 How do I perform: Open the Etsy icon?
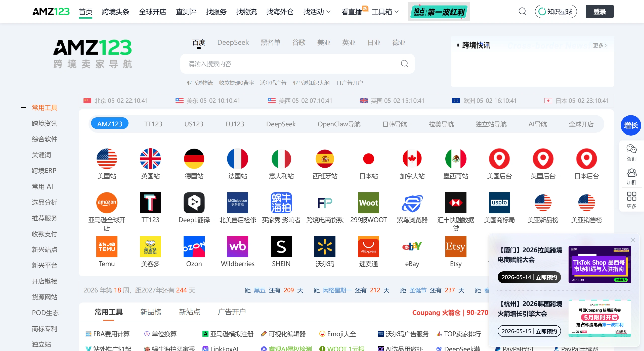tap(456, 247)
